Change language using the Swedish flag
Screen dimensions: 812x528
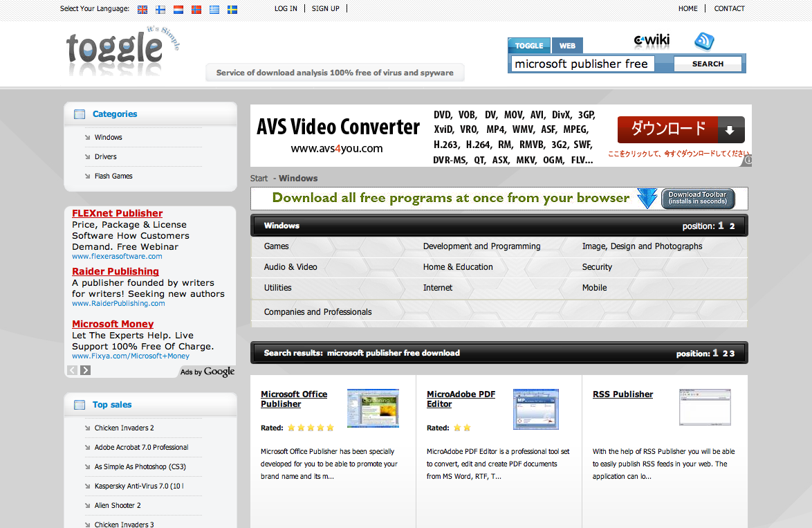tap(232, 9)
